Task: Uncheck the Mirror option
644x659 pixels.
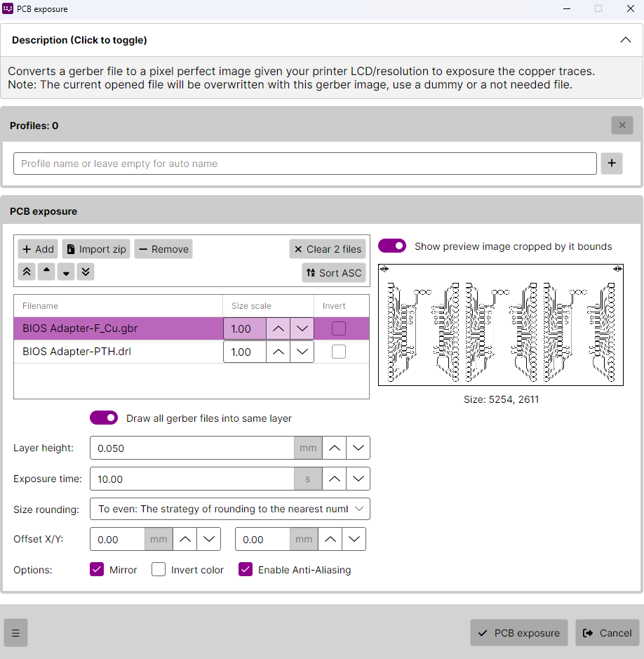Action: click(x=97, y=569)
